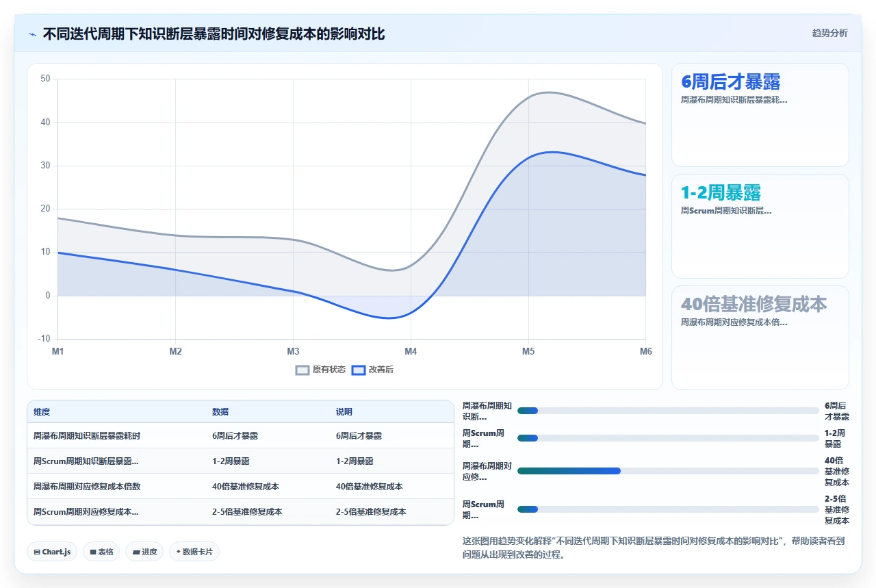Click the M5 axis label
Screen dimensions: 876x588
coord(528,351)
